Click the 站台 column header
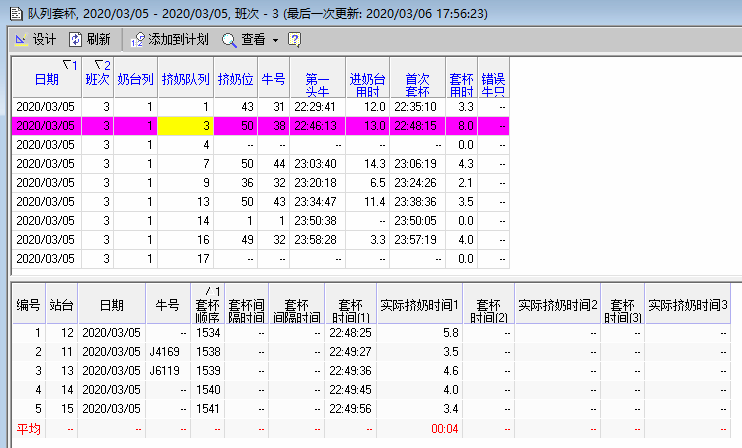Image resolution: width=742 pixels, height=448 pixels. point(61,303)
